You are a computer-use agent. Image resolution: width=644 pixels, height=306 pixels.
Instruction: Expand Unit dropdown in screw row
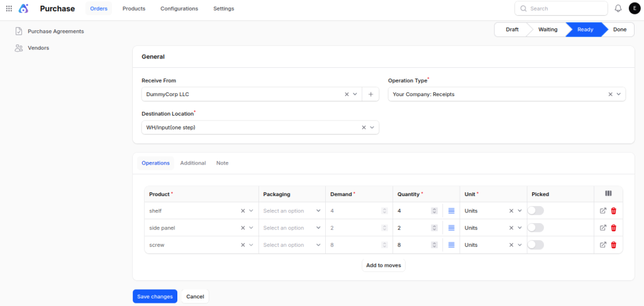pos(519,245)
